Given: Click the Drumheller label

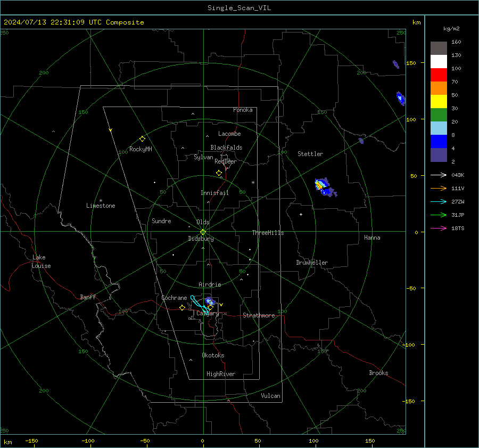Looking at the screenshot, I should (312, 263).
